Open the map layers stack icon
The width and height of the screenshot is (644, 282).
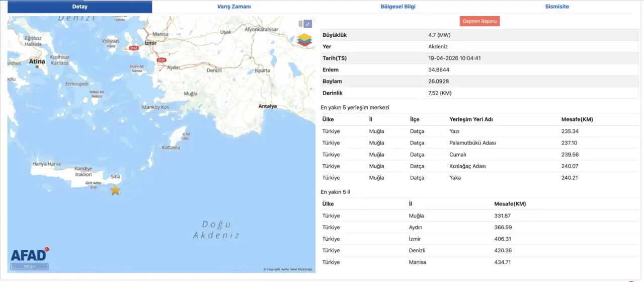point(304,40)
